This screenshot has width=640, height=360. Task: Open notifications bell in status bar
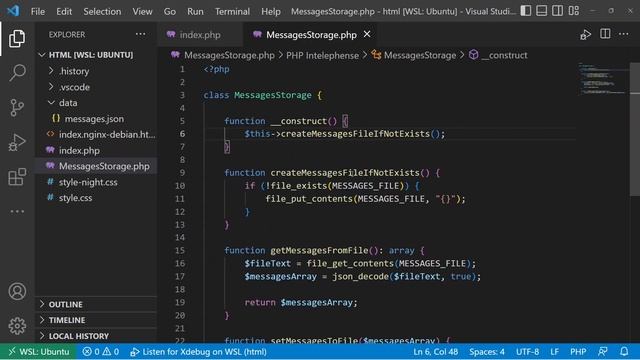[x=624, y=351]
